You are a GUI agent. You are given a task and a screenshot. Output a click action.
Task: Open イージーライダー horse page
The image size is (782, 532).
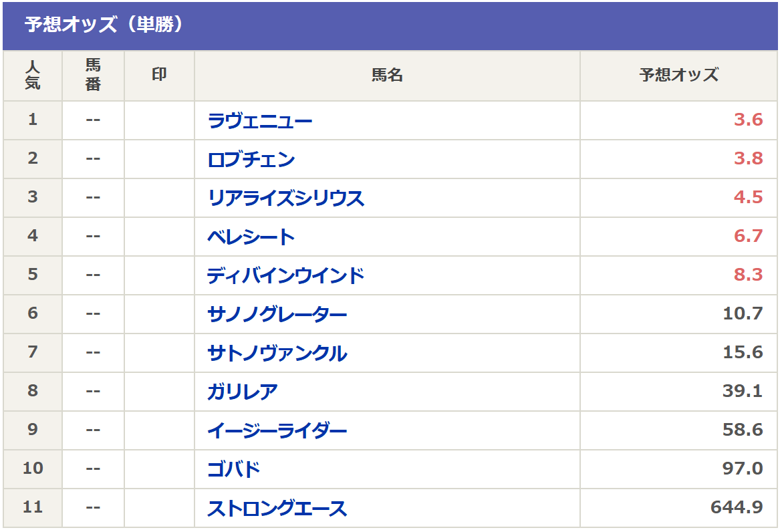(x=277, y=431)
